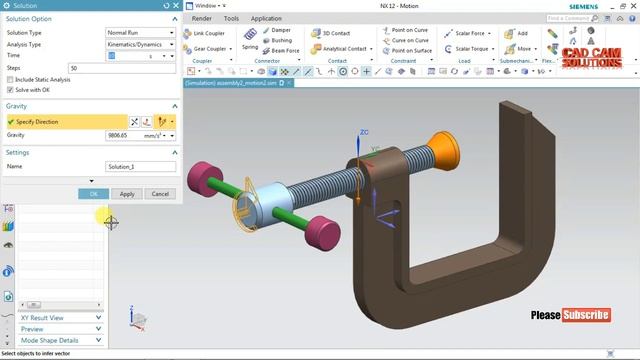Screen dimensions: 640x360
Task: Insert a Spring connector
Action: click(250, 39)
